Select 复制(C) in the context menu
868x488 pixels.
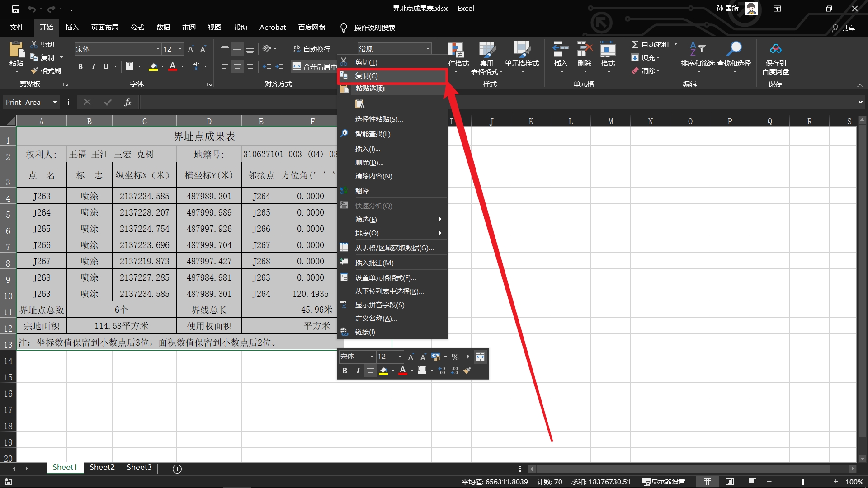point(366,76)
